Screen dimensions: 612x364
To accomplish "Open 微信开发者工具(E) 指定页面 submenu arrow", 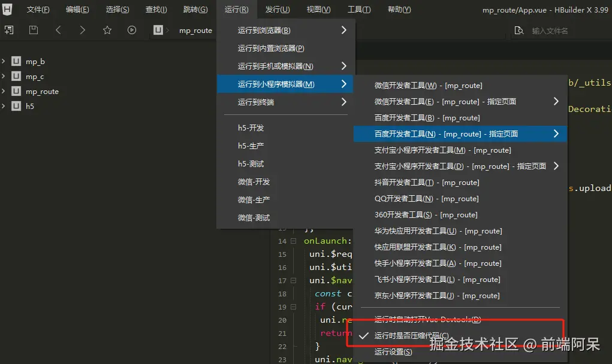I will pyautogui.click(x=556, y=101).
